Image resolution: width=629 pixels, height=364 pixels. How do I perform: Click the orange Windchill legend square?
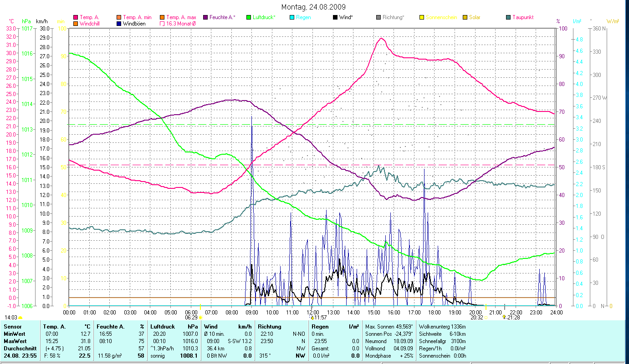pyautogui.click(x=76, y=24)
